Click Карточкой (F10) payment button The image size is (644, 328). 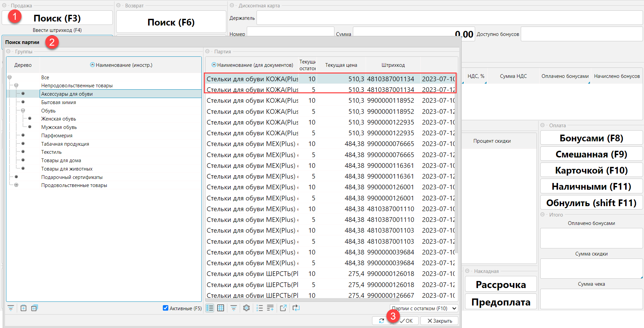pyautogui.click(x=591, y=171)
